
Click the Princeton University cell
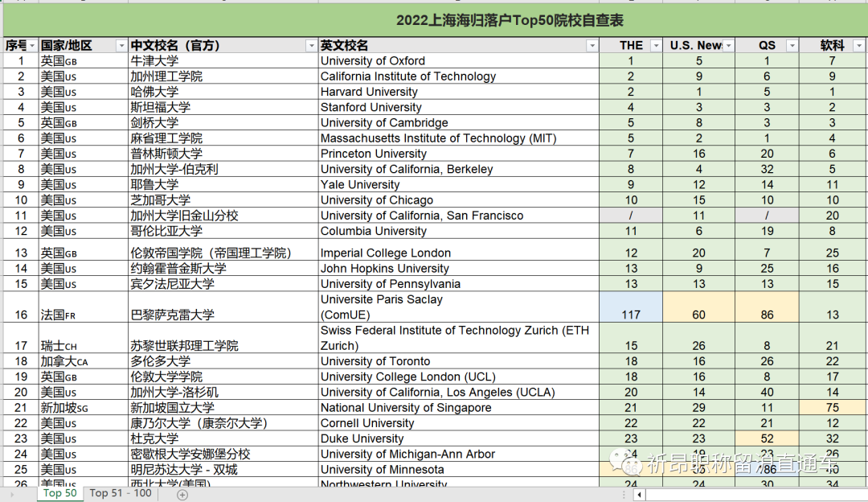coord(459,154)
